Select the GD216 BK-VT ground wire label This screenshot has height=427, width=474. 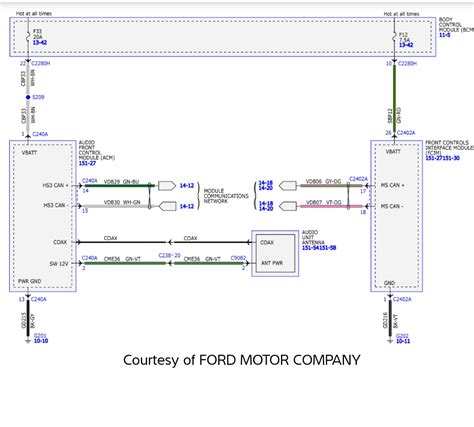click(x=390, y=320)
